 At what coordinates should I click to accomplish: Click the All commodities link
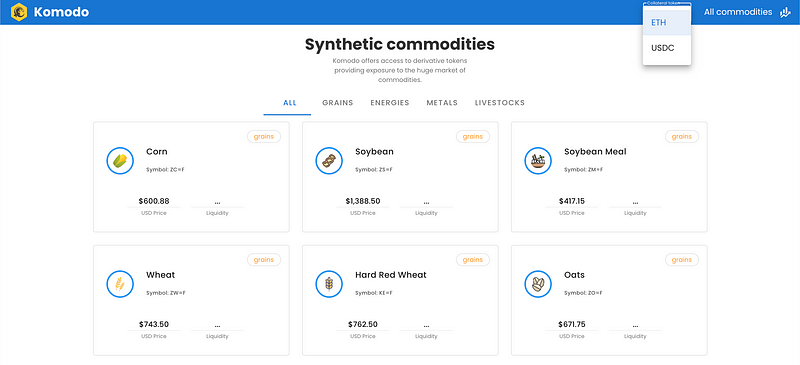(x=738, y=12)
